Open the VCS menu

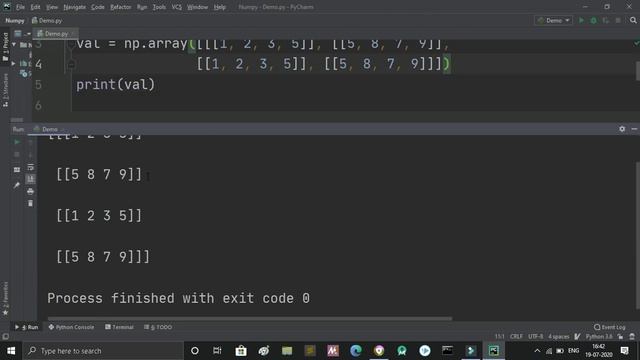[176, 7]
